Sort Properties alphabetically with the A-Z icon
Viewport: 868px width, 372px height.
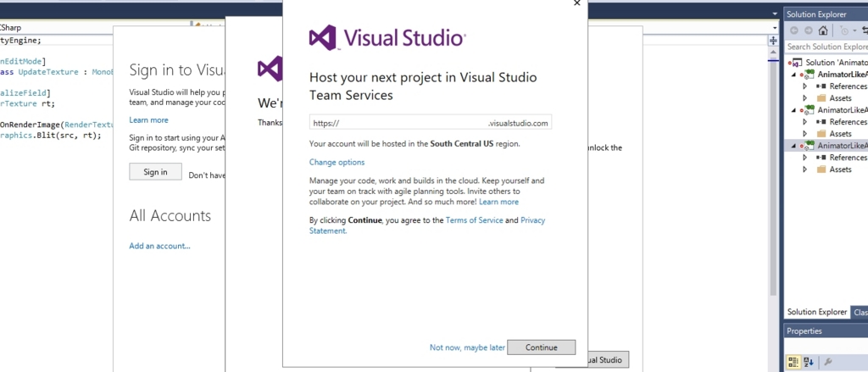point(808,362)
